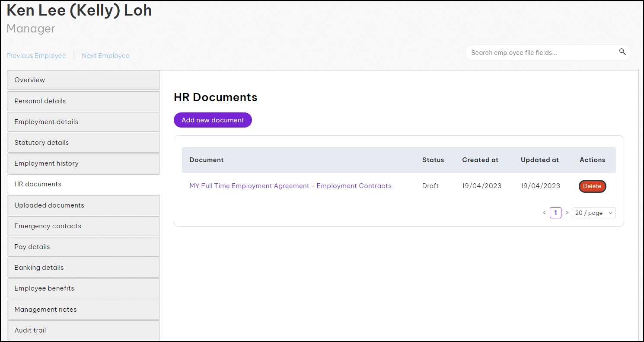
Task: Click the previous page arrow in pagination
Action: 544,213
